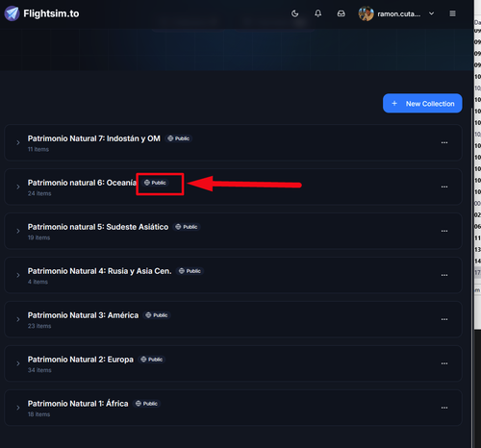
Task: Click Public badge on África collection
Action: tap(146, 404)
